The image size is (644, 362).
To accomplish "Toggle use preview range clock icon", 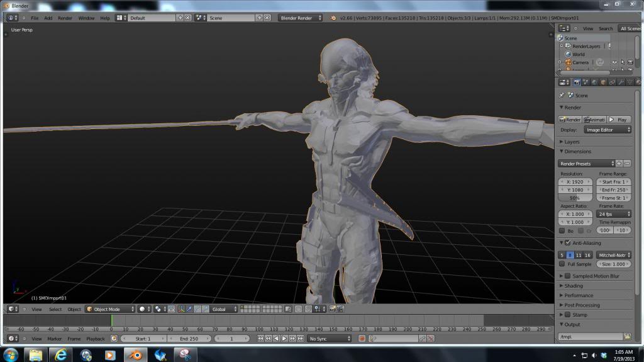I will coord(114,339).
